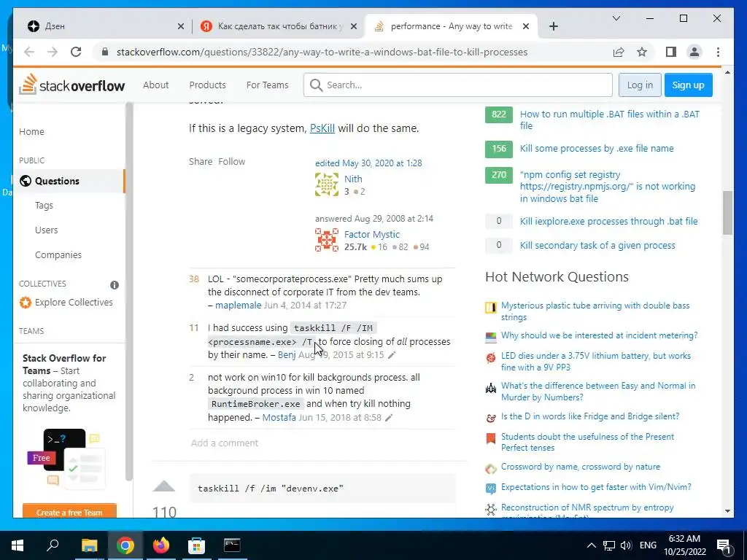Click the browser forward arrow
747x560 pixels.
pos(53,52)
